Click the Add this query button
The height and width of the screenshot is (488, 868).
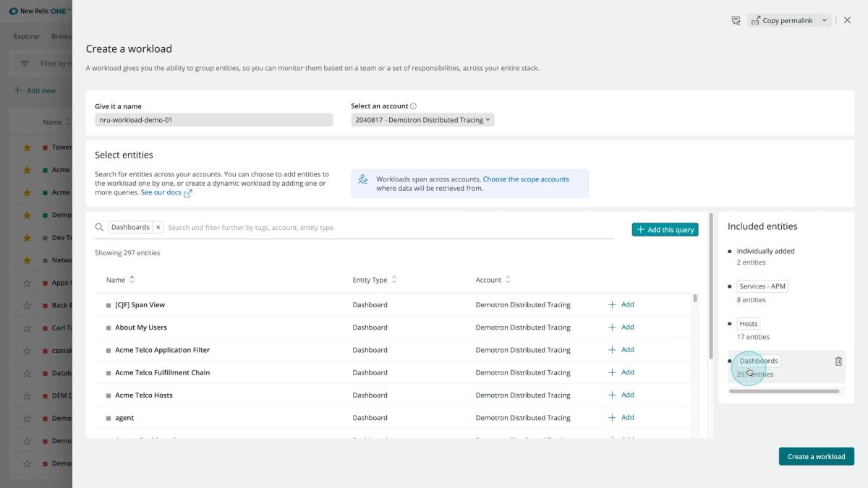[665, 229]
